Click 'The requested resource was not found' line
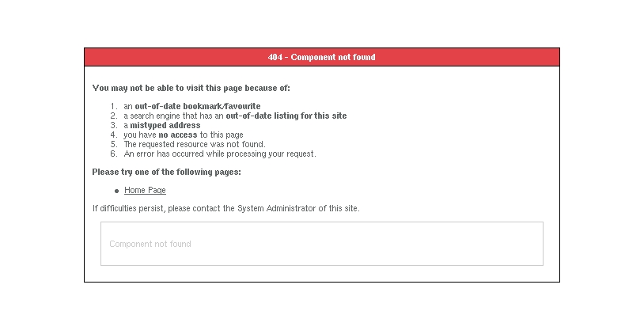The height and width of the screenshot is (330, 644). 195,144
